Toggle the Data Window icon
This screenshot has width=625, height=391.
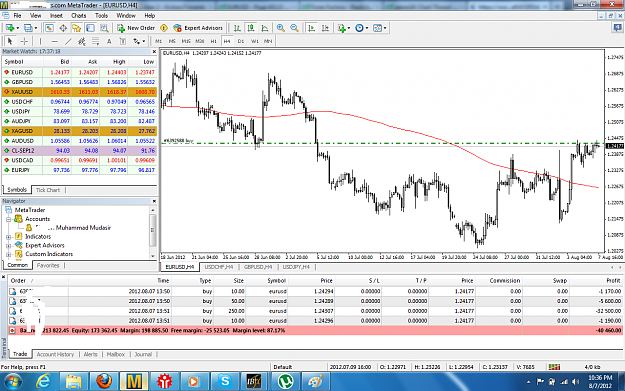(x=63, y=28)
